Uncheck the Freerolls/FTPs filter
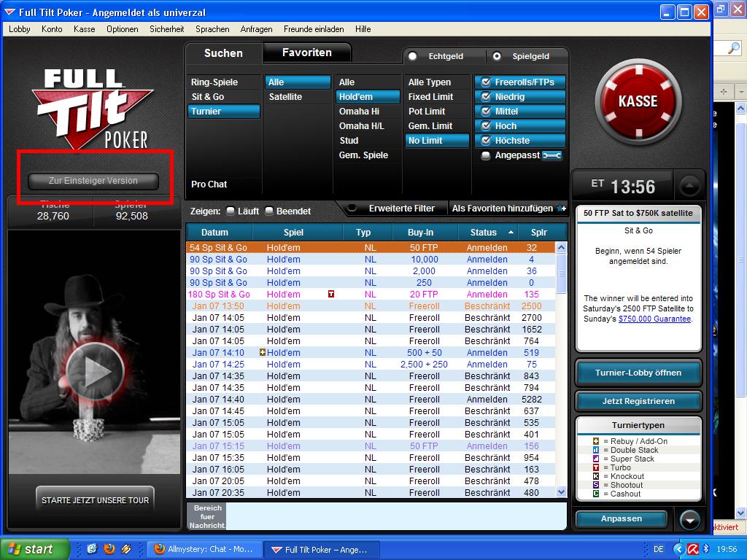The image size is (747, 560). (486, 82)
